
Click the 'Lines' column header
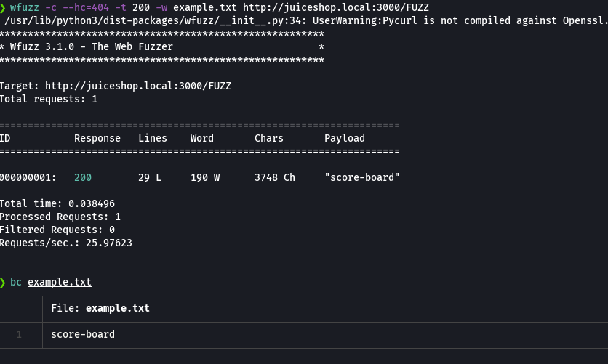coord(153,138)
